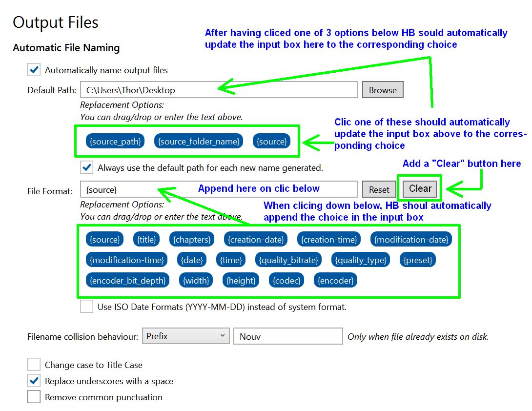532x411 pixels.
Task: Open the Filename collision behaviour Prefix dropdown
Action: coord(185,336)
